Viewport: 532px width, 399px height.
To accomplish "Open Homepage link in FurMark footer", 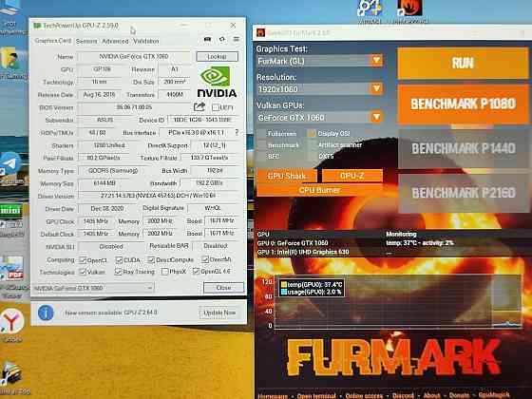I will (273, 395).
